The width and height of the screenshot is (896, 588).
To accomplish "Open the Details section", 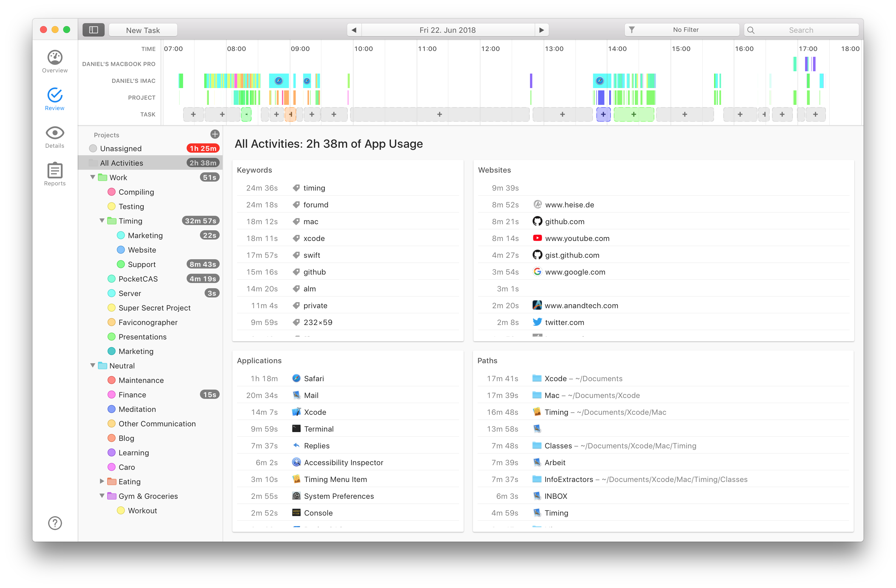I will pyautogui.click(x=54, y=137).
